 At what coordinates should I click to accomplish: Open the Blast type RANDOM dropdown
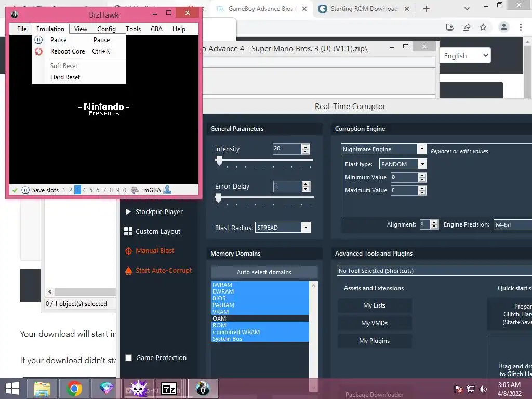[422, 164]
